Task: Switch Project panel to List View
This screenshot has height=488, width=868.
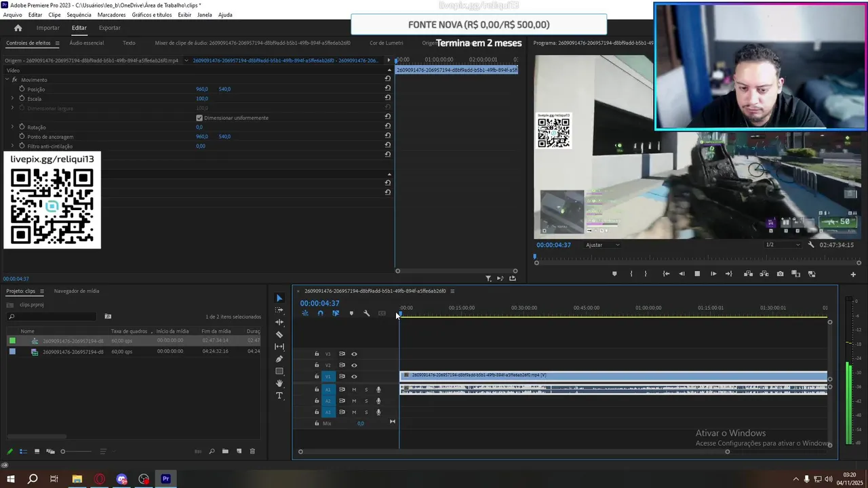Action: pyautogui.click(x=23, y=451)
